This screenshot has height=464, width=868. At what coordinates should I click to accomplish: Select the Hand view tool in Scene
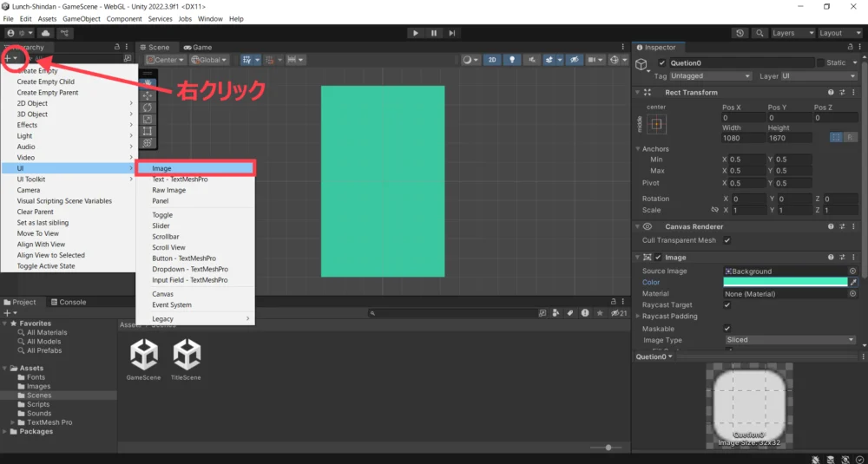148,83
